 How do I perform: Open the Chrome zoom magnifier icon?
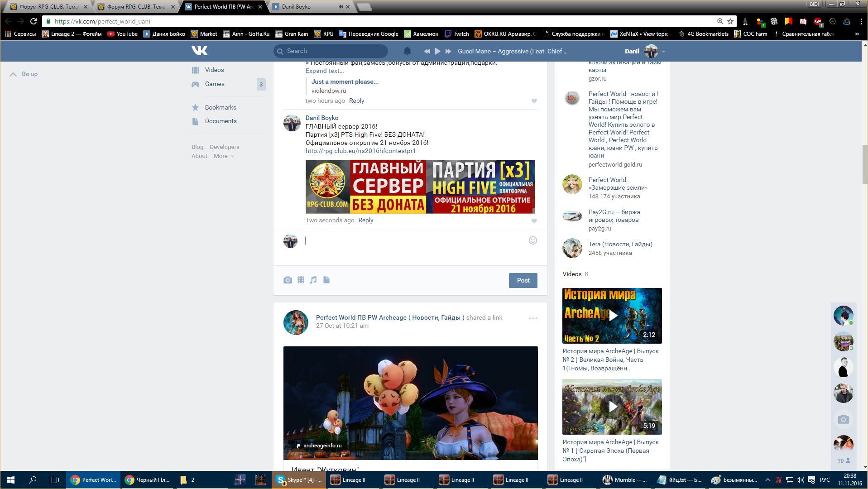click(720, 21)
